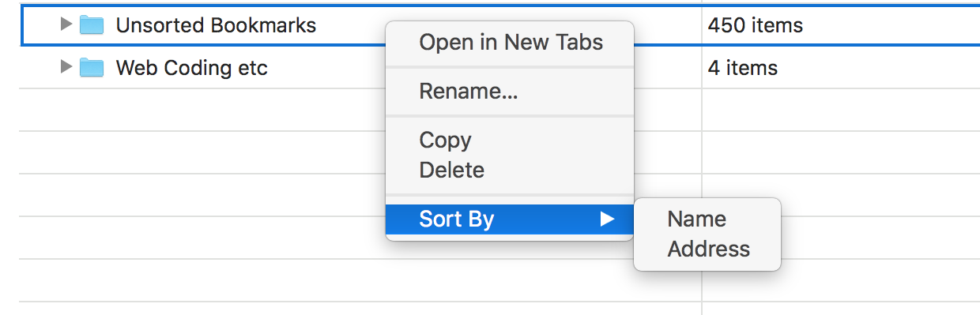Click the 450 items count cell
The height and width of the screenshot is (315, 980).
(841, 25)
